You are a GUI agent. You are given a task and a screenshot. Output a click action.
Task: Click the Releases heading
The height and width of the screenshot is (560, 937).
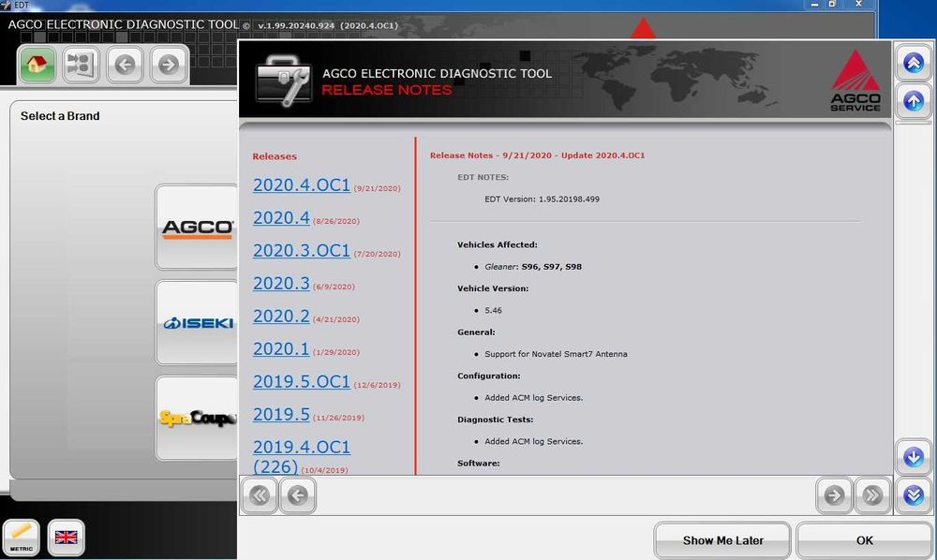pos(275,156)
